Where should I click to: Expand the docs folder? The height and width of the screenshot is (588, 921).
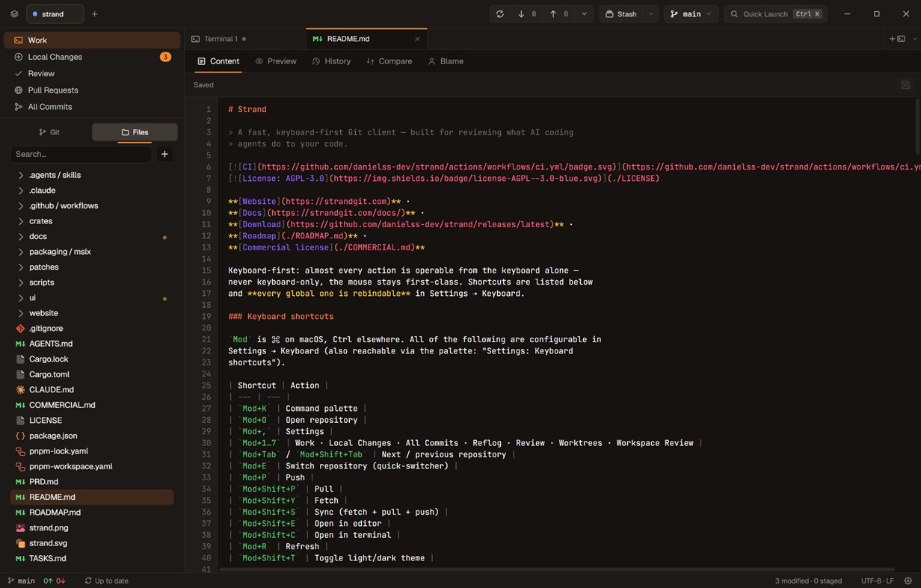[92, 236]
